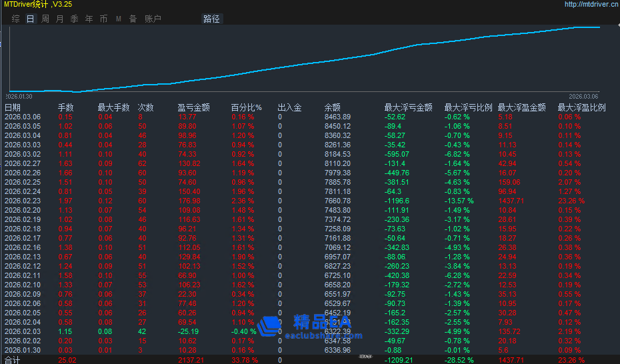Click profit amount 176.98
620x364 pixels.
[x=189, y=201]
